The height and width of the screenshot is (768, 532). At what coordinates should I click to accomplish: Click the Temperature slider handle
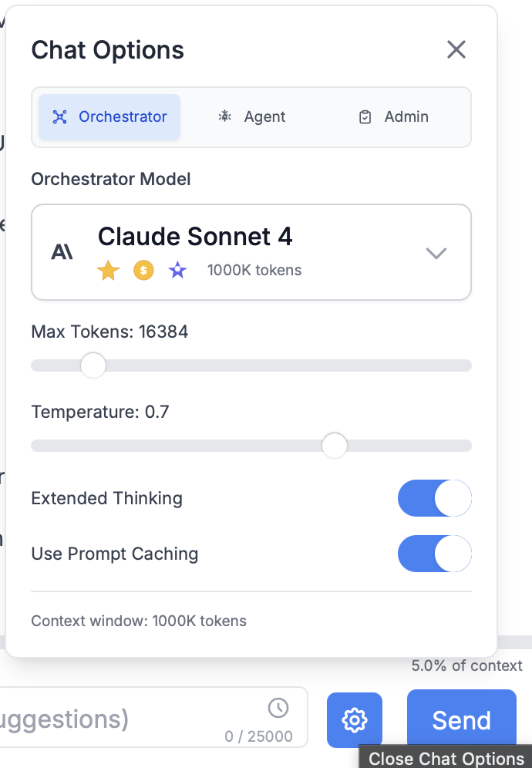[335, 446]
